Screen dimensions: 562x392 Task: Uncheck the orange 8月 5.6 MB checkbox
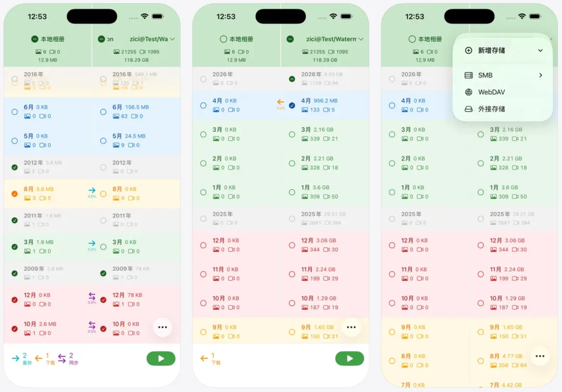tap(15, 193)
